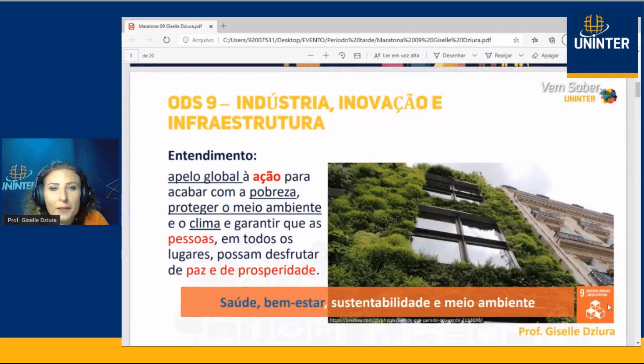Expand the Desenhar options dropdown
The width and height of the screenshot is (644, 364).
pos(475,56)
